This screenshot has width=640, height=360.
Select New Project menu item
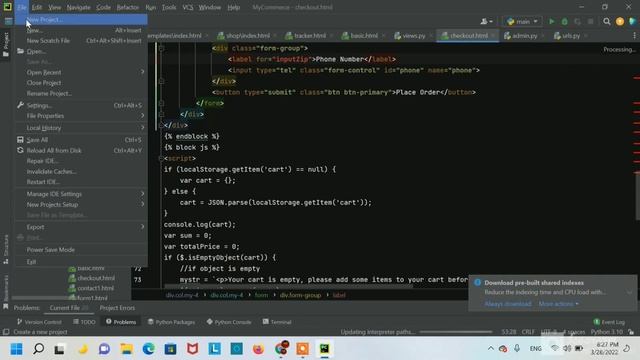click(82, 19)
